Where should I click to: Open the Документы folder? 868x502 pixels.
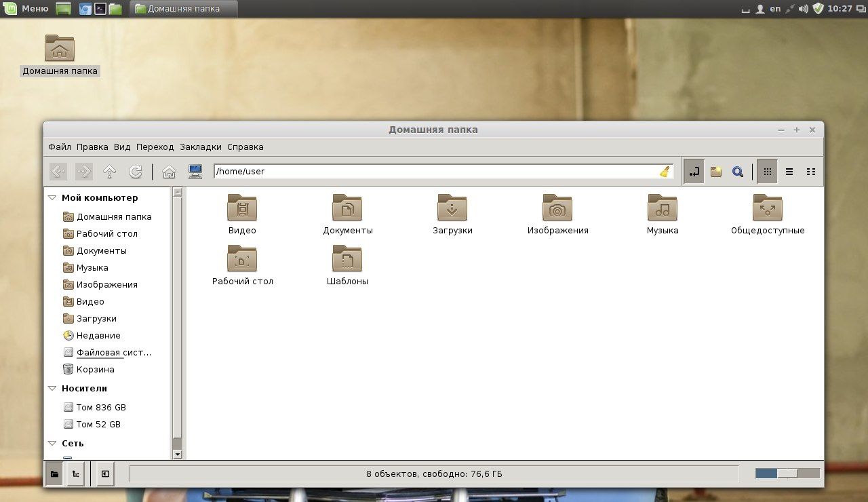pyautogui.click(x=348, y=214)
